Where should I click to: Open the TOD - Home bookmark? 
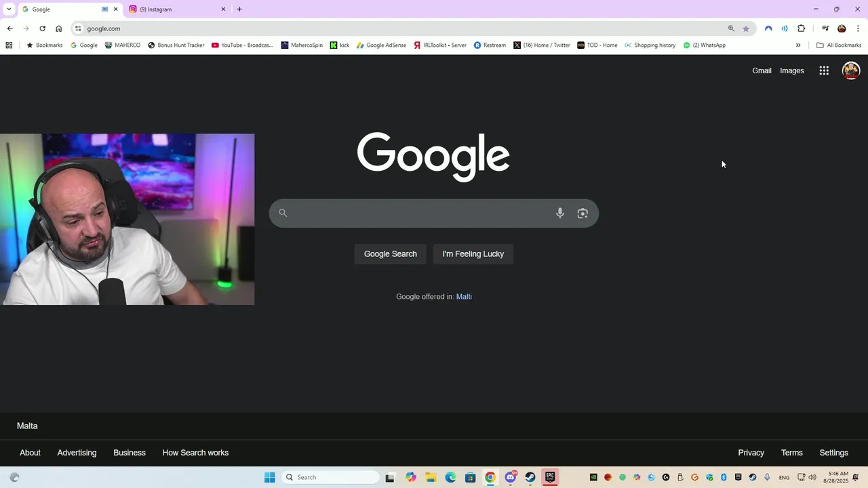coord(597,45)
